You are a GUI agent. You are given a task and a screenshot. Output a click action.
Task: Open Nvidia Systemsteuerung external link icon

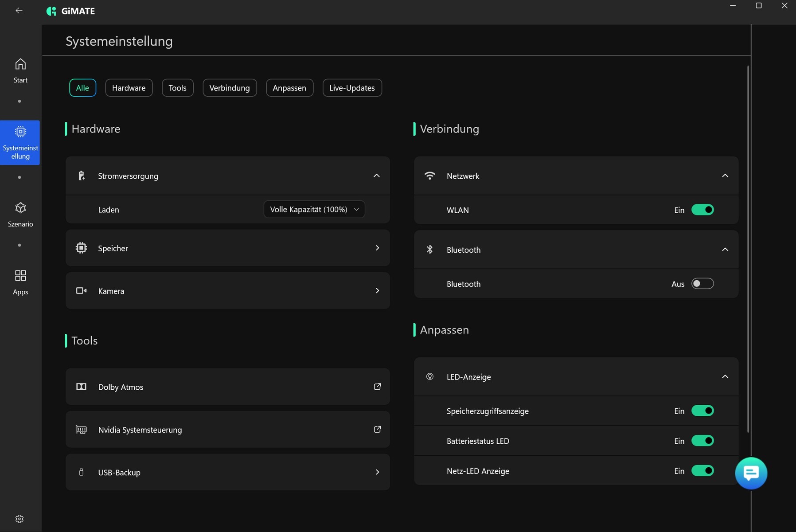377,429
